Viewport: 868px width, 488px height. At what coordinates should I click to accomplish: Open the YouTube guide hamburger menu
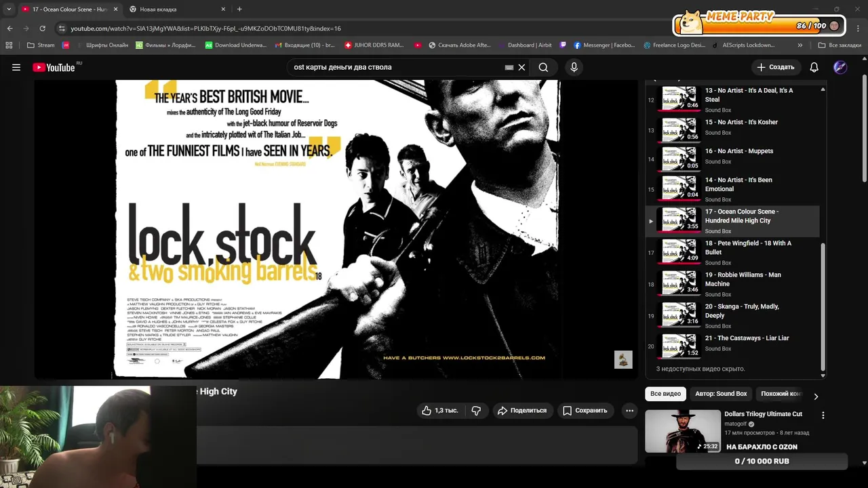[16, 67]
